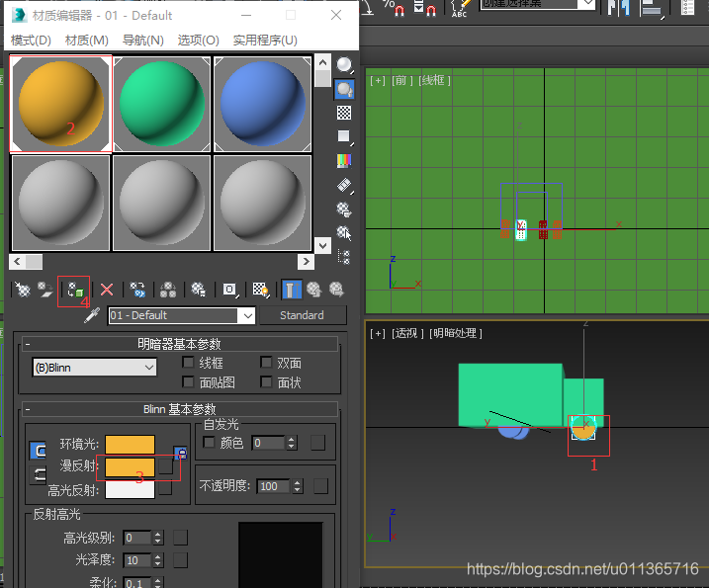Open [线框] shading menu
The width and height of the screenshot is (709, 588).
[434, 81]
